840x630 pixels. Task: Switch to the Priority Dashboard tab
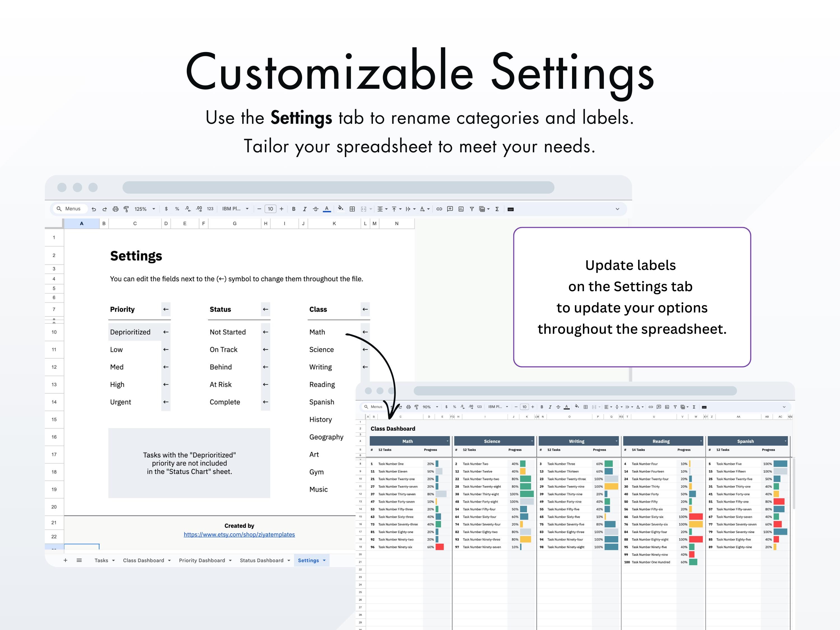click(x=202, y=560)
